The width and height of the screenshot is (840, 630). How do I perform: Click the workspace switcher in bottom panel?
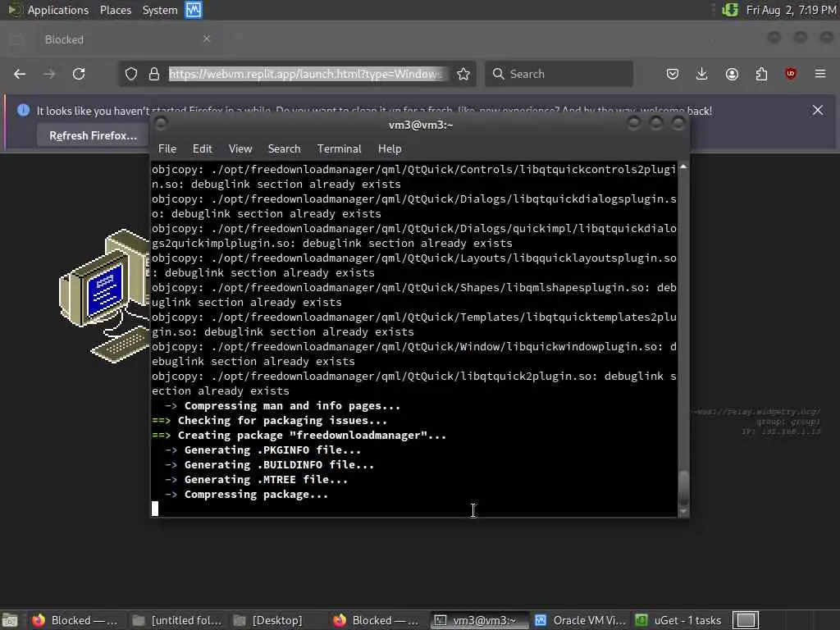(x=746, y=620)
